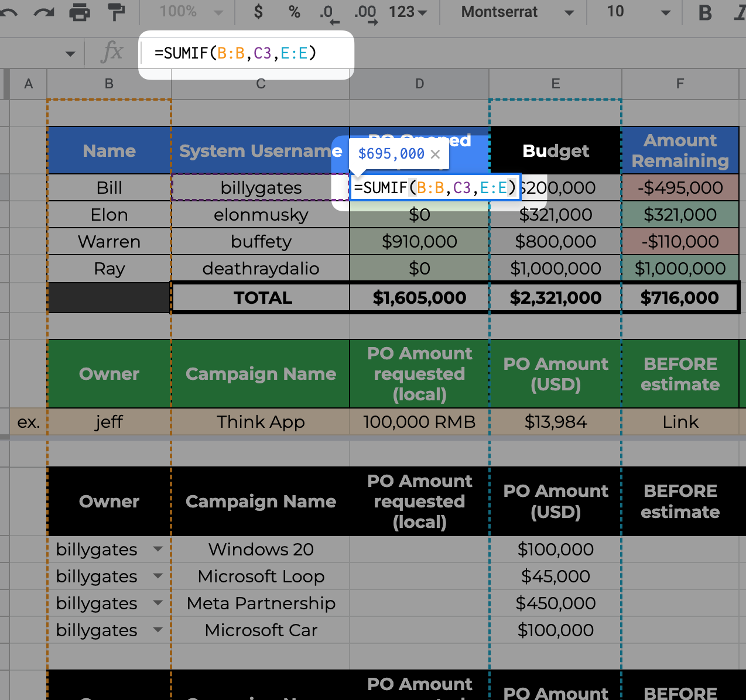Select the 'deathraydalio' username cell
This screenshot has height=700, width=746.
261,268
